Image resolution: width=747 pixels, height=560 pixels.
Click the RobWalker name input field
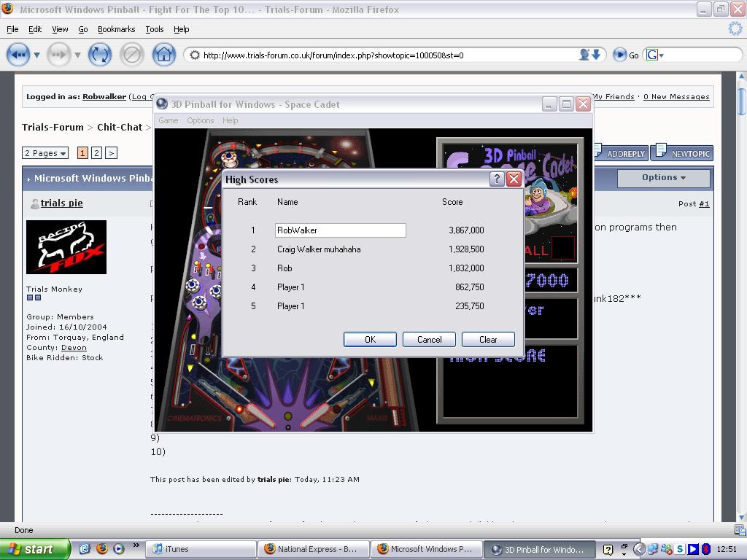tap(341, 230)
